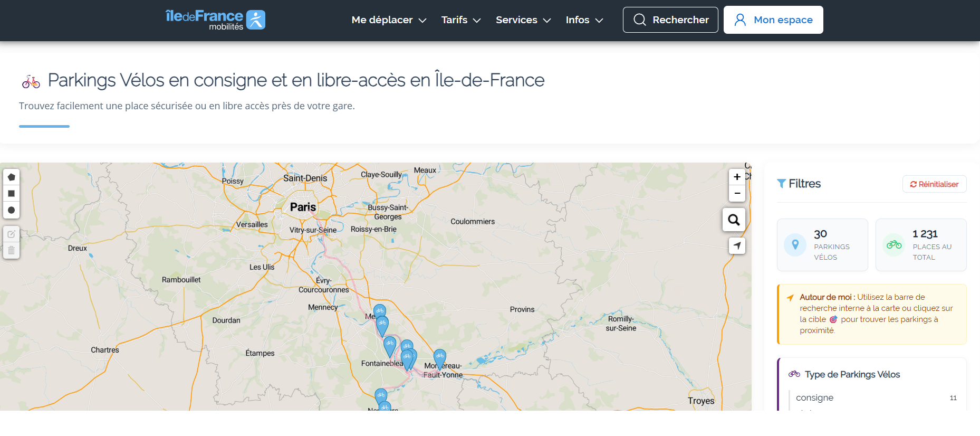The image size is (980, 436).
Task: Click the Réinitialiser filters button
Action: (x=934, y=184)
